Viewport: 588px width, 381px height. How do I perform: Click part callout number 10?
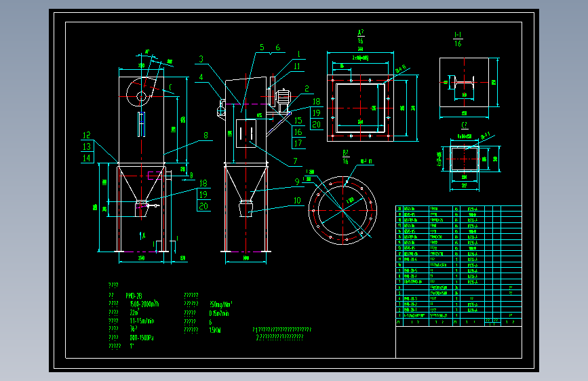click(x=297, y=201)
